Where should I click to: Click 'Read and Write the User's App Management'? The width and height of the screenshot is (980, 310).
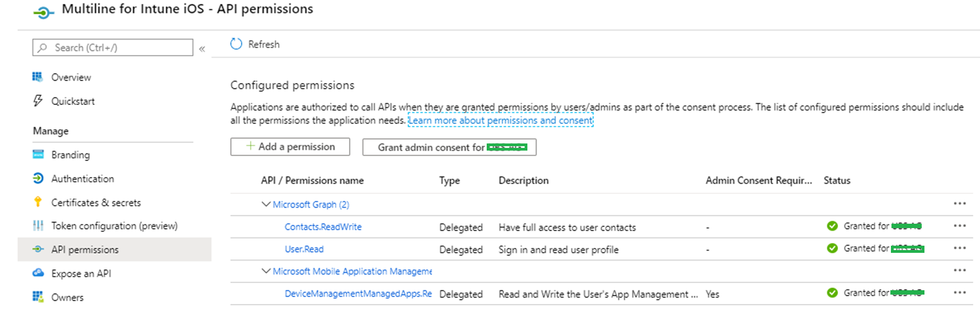(x=598, y=295)
